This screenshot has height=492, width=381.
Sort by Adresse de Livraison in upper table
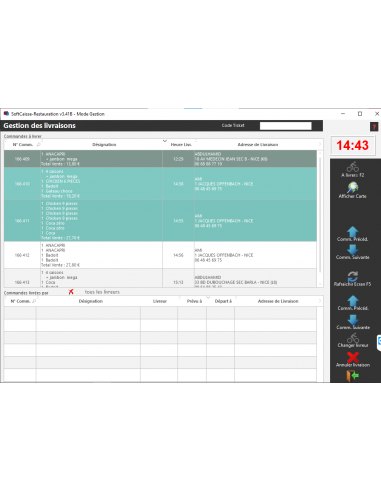pyautogui.click(x=258, y=145)
